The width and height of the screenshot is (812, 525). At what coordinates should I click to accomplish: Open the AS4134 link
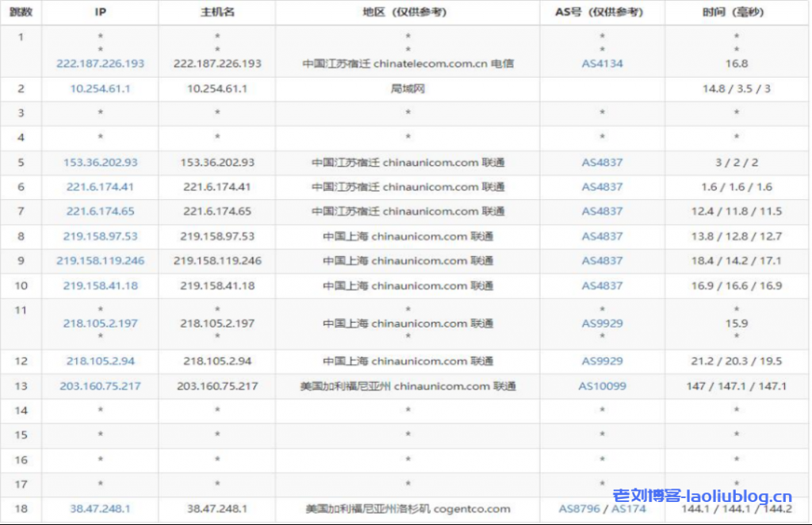pyautogui.click(x=602, y=63)
